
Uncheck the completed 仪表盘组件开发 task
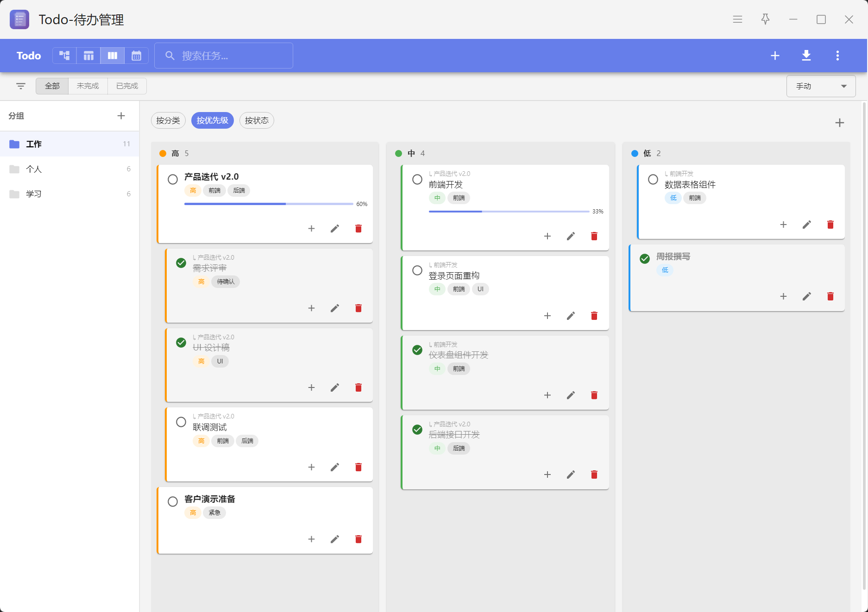pos(417,350)
